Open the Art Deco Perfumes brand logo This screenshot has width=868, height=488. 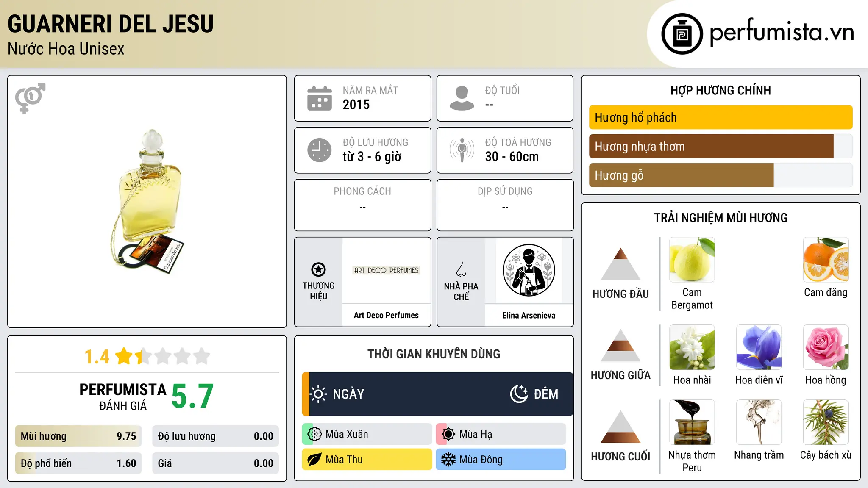coord(386,270)
